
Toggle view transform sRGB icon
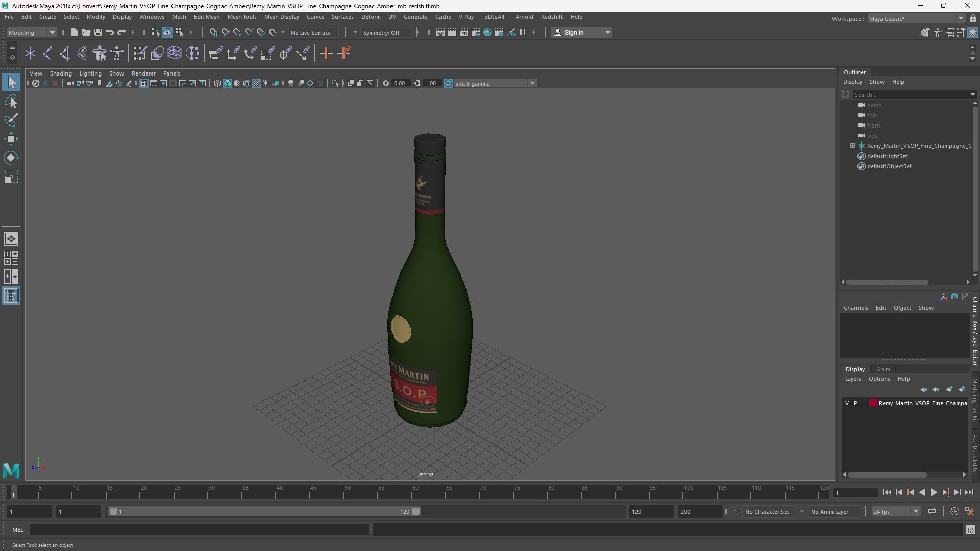[x=448, y=83]
